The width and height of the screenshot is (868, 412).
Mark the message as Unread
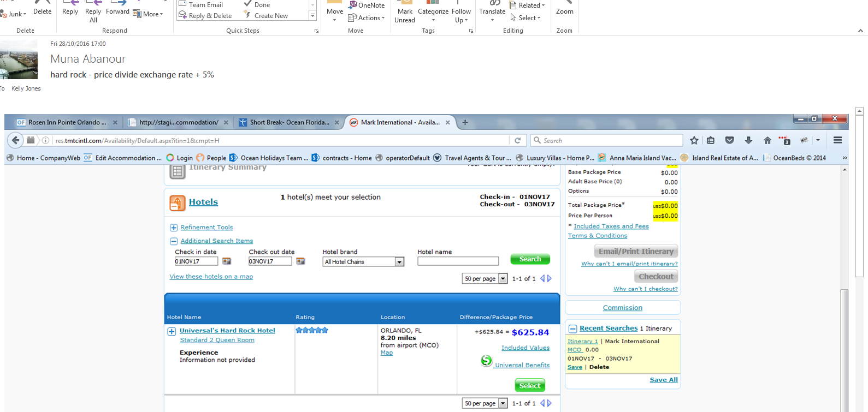405,11
